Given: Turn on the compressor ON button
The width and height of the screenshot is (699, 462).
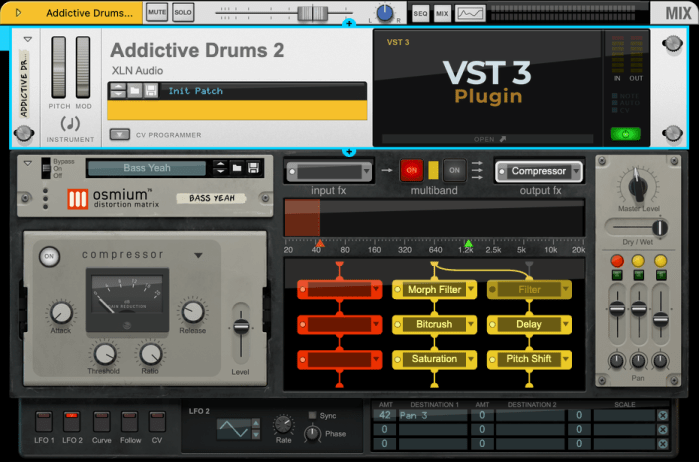Looking at the screenshot, I should pos(48,257).
